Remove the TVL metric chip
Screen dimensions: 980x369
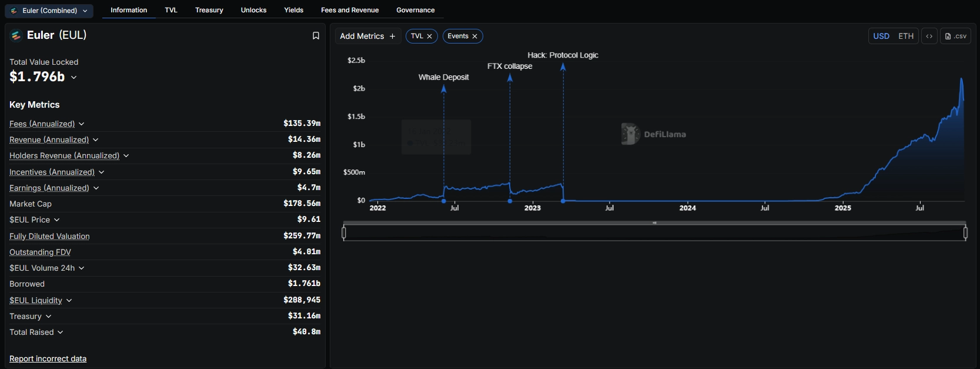pos(430,36)
